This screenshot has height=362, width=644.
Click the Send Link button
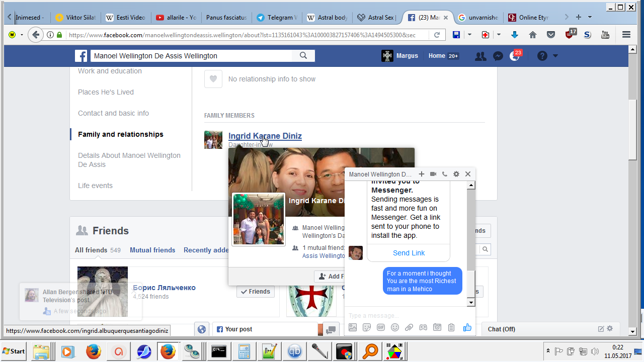409,253
